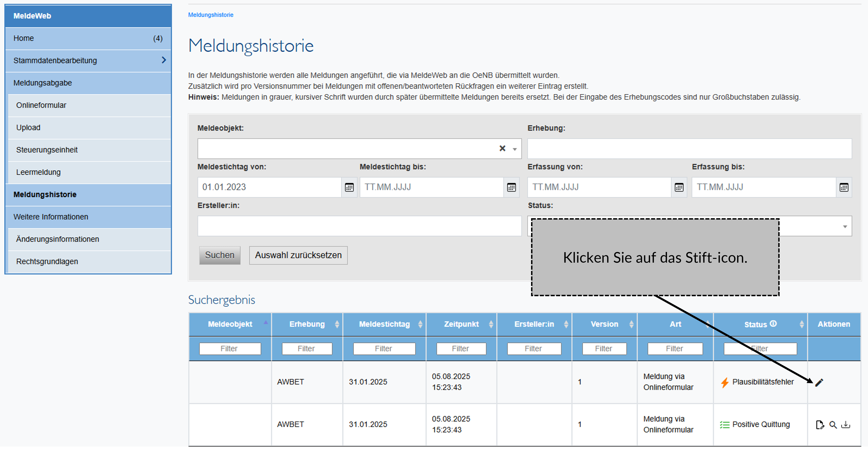Click the magnifier icon in Positive Quittung row
This screenshot has height=452, width=868.
[x=833, y=425]
